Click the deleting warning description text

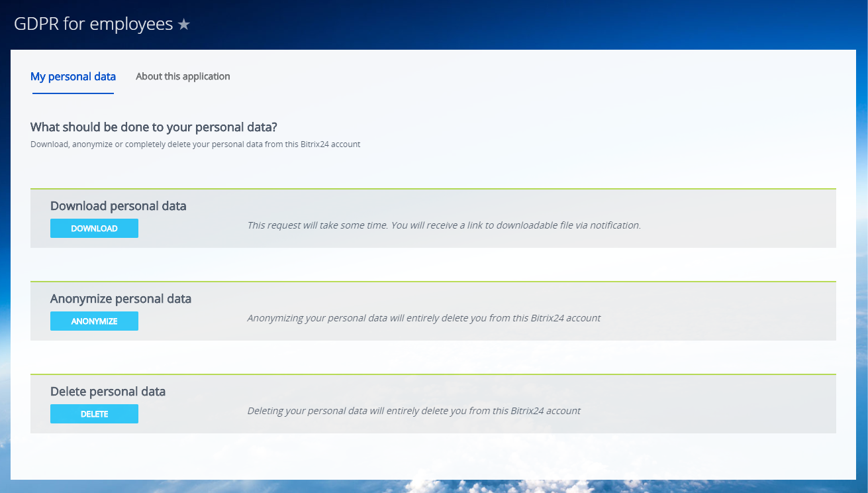pos(414,411)
